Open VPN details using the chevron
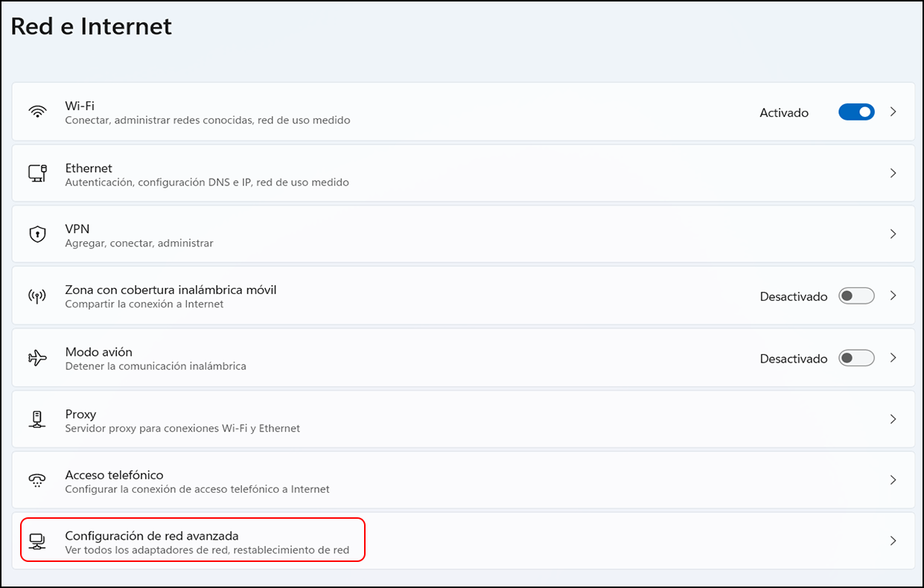 click(x=893, y=234)
